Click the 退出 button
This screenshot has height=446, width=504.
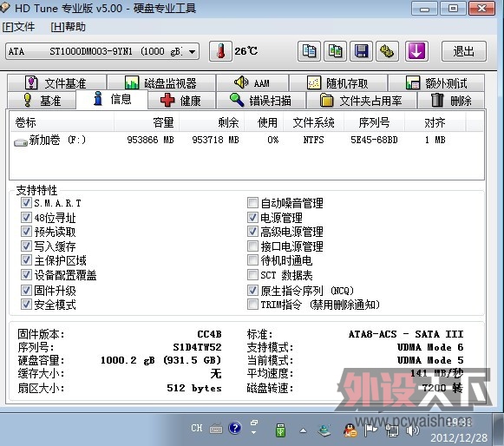(x=463, y=51)
